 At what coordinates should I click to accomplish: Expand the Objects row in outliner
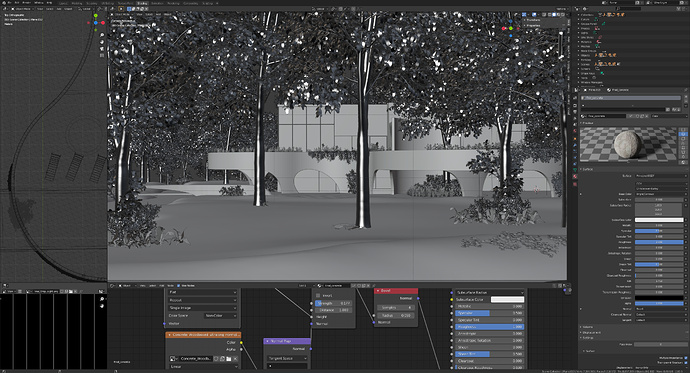click(x=579, y=55)
